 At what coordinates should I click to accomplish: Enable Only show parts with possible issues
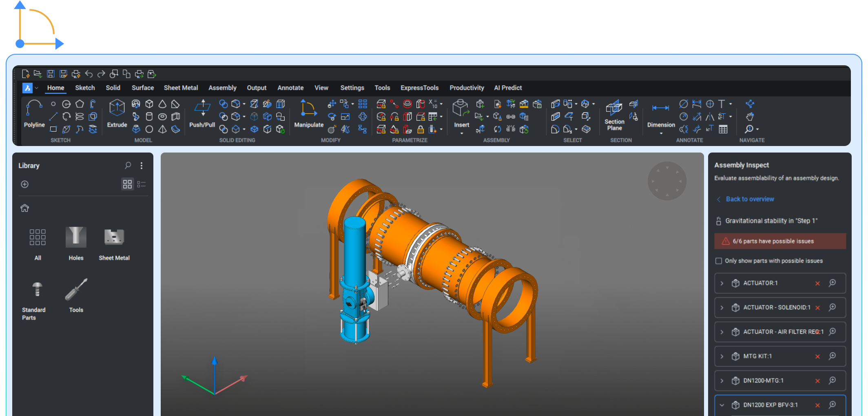(718, 261)
